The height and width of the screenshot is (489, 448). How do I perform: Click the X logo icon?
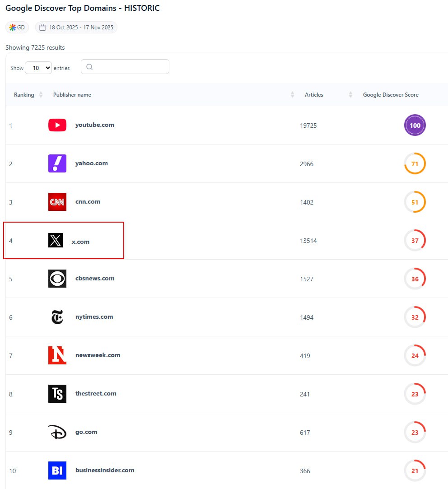tap(56, 240)
